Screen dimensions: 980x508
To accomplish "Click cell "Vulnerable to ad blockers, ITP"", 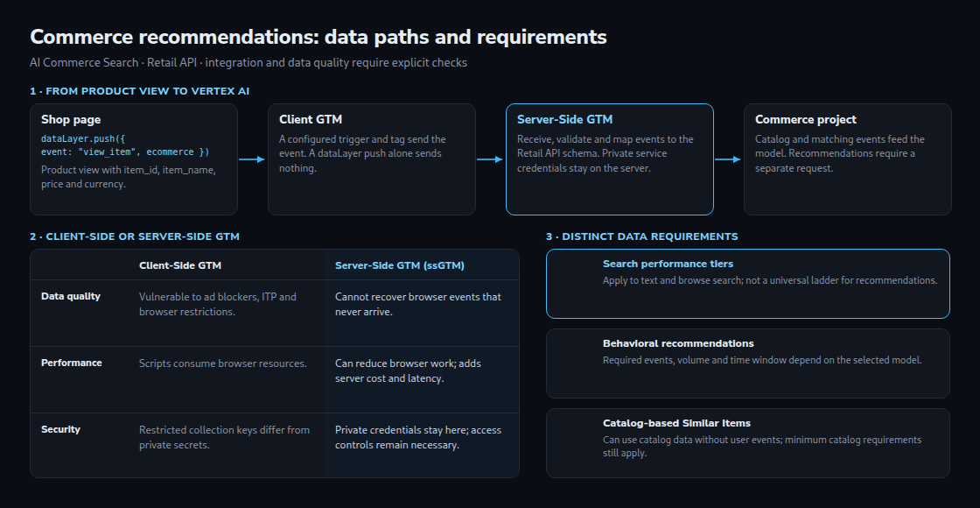I will (x=218, y=304).
